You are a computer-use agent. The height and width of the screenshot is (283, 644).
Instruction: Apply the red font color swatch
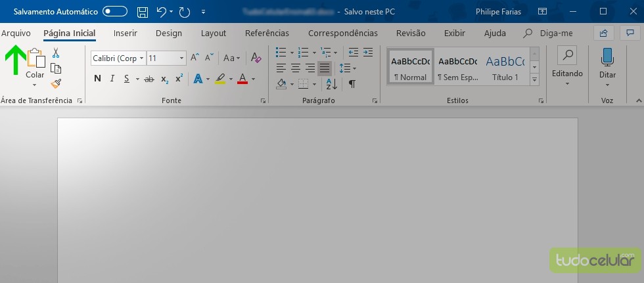pos(242,79)
